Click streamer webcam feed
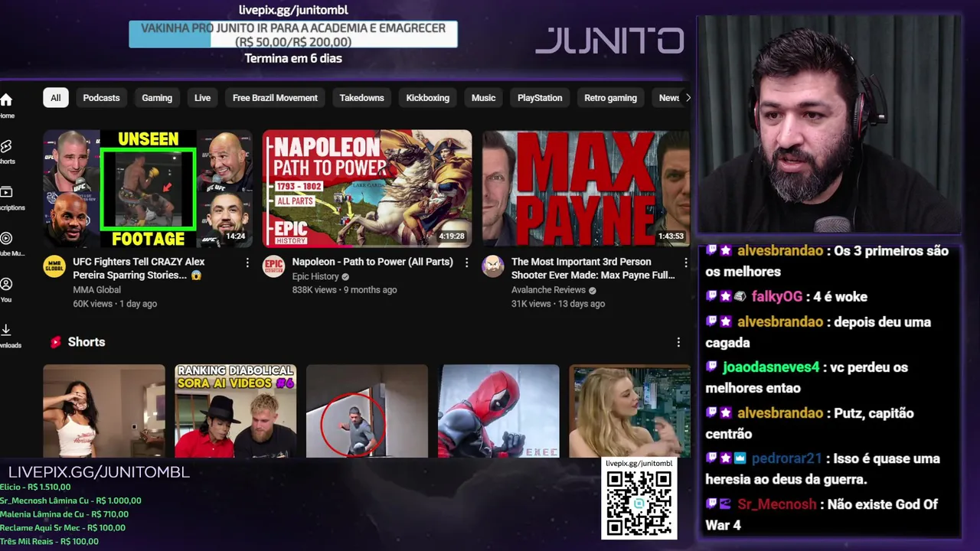This screenshot has width=980, height=551. (829, 125)
